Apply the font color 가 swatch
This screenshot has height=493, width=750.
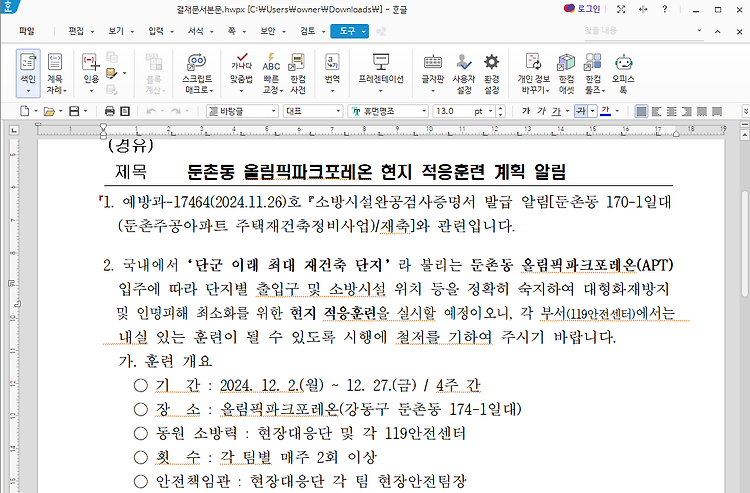606,111
